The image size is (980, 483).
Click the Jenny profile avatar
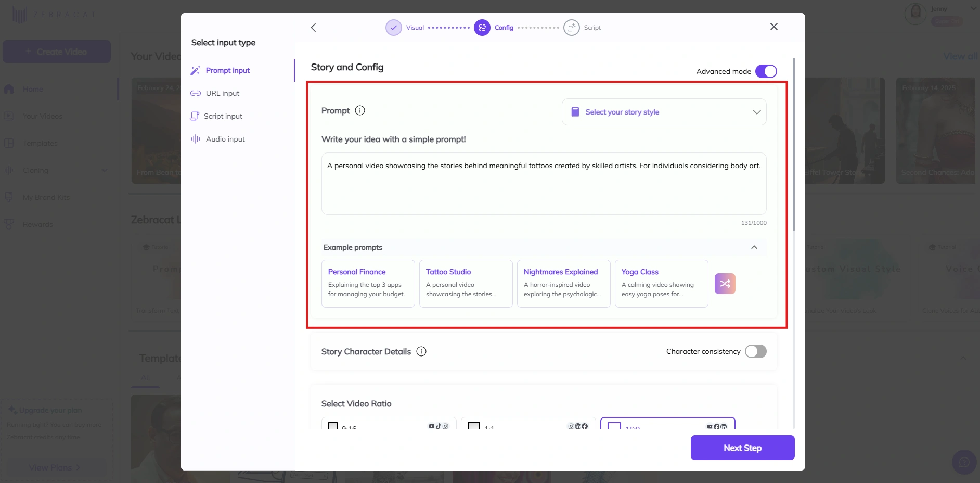tap(915, 14)
